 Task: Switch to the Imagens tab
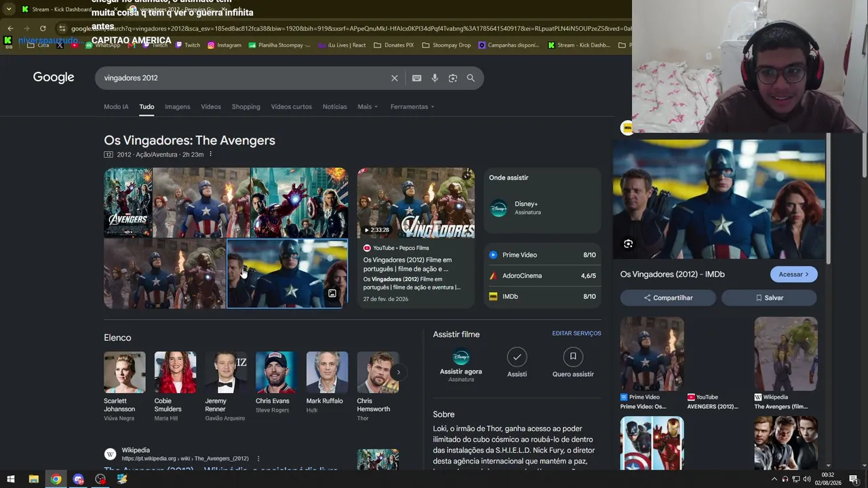(x=178, y=106)
